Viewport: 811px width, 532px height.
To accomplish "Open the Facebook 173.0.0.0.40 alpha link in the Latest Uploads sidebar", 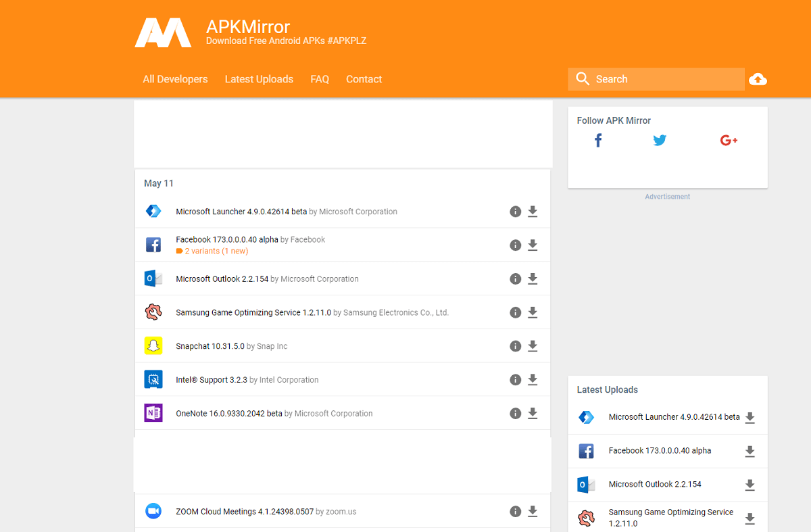I will pos(660,451).
